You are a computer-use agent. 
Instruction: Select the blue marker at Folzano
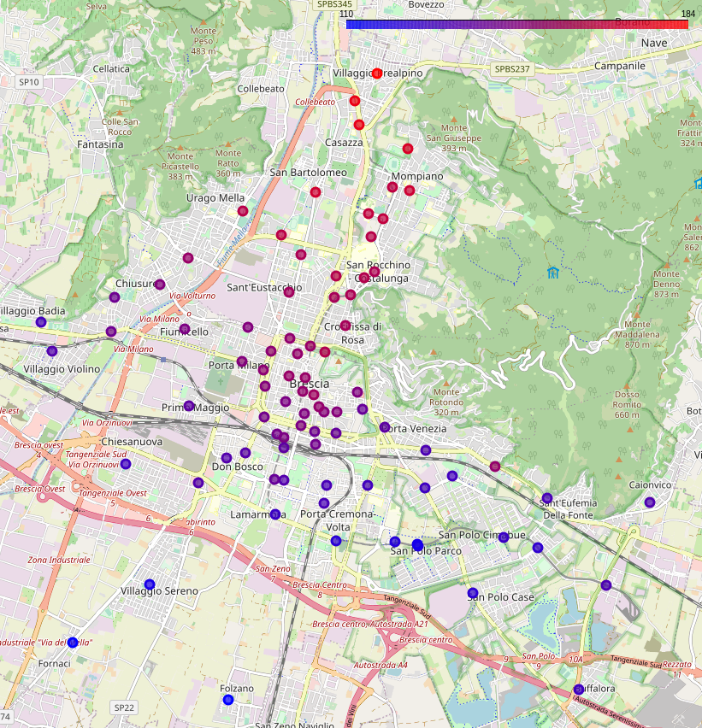click(x=228, y=700)
